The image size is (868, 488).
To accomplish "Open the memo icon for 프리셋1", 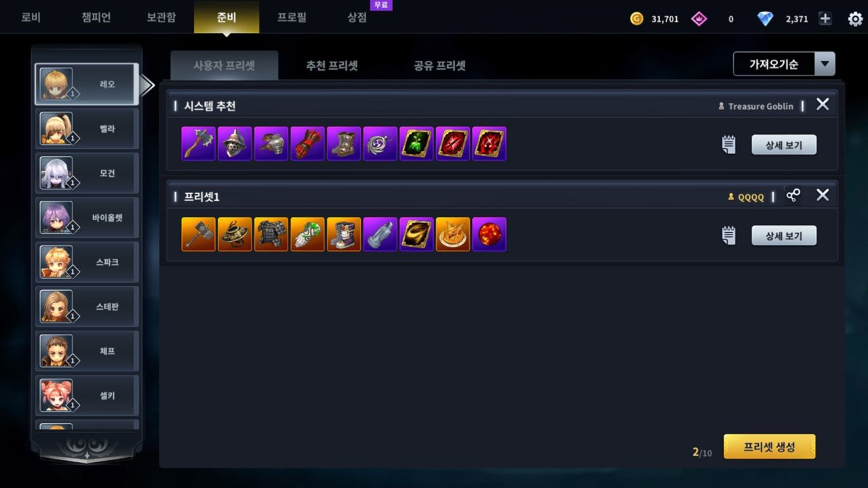I will 728,235.
